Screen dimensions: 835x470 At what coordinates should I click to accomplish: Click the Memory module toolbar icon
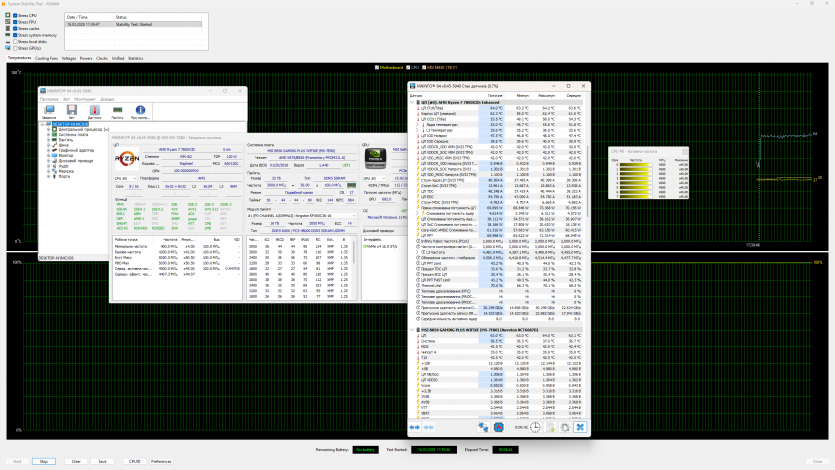coord(117,108)
